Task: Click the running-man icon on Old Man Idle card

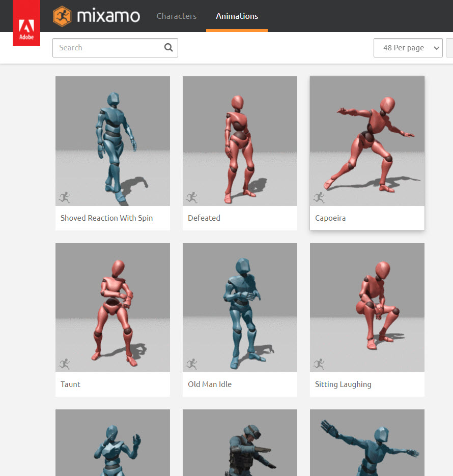Action: point(192,364)
